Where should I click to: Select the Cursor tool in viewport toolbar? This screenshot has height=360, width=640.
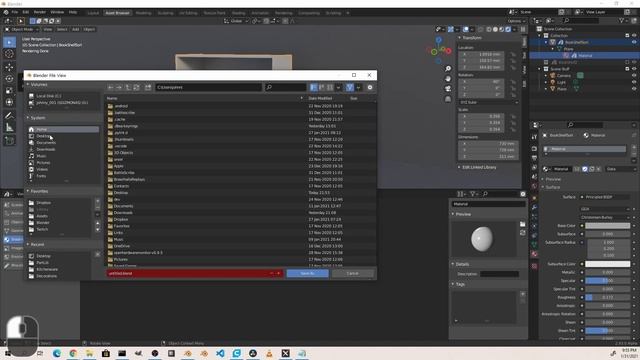9,54
